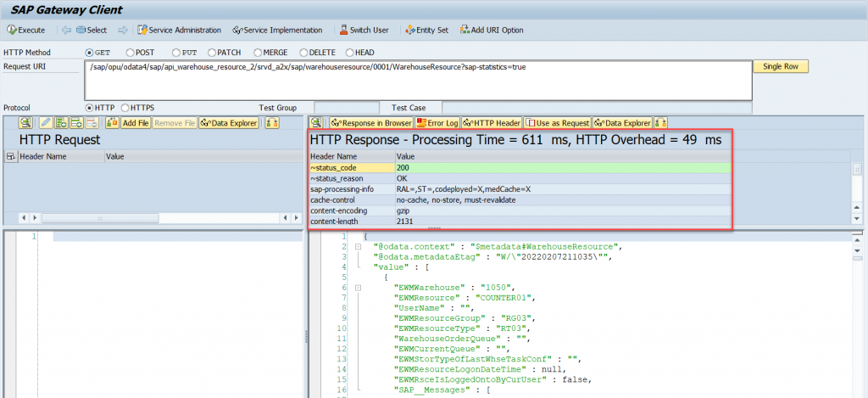Image resolution: width=868 pixels, height=398 pixels.
Task: Click Response in Browser button
Action: coord(371,123)
